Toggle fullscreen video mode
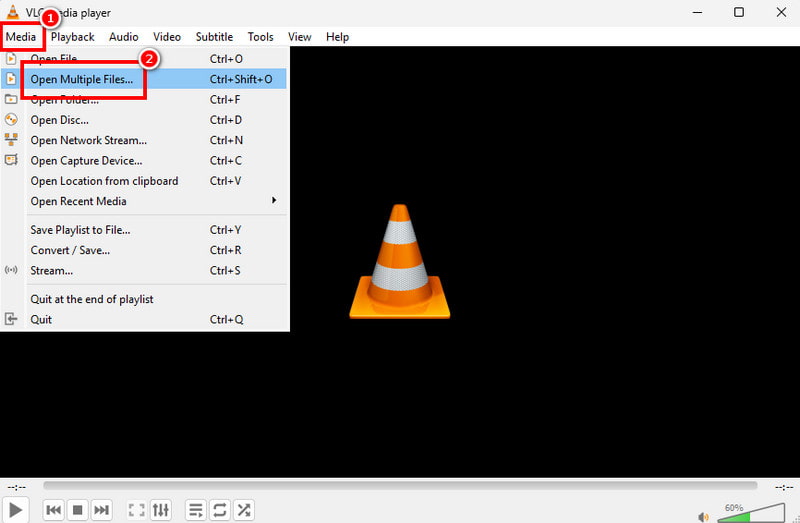This screenshot has width=800, height=523. 136,510
